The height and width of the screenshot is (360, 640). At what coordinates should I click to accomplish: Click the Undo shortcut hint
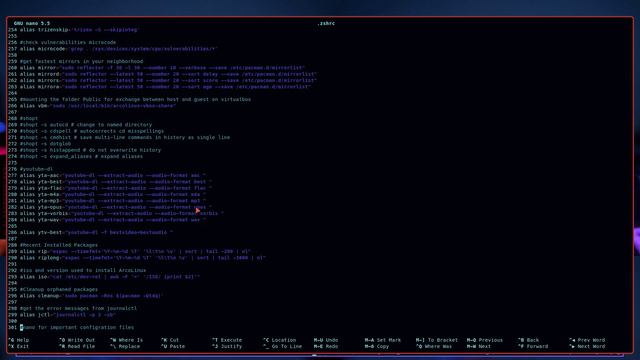(326, 340)
